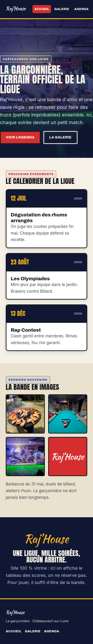The height and width of the screenshot is (644, 93).
Task: Open the neon bar party photo
Action: coord(25,457)
